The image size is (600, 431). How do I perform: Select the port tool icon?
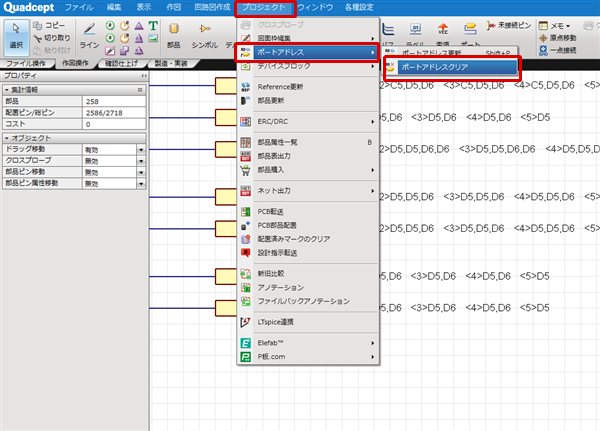click(470, 29)
